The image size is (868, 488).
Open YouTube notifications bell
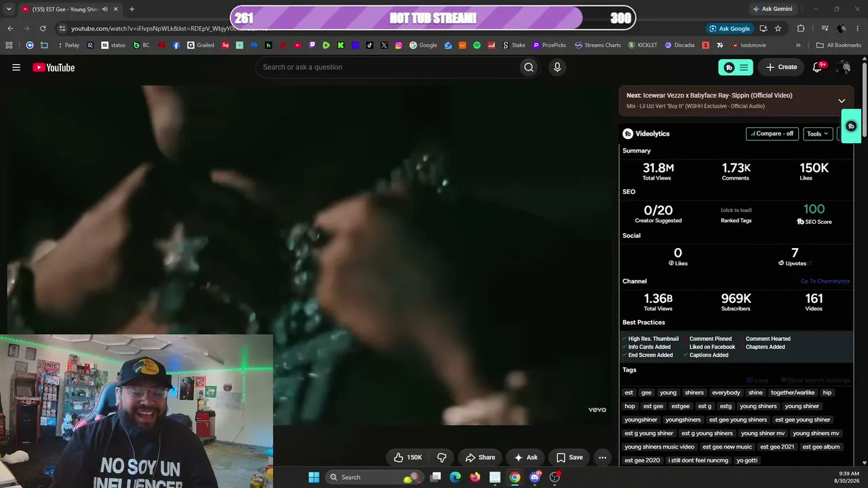[x=817, y=67]
